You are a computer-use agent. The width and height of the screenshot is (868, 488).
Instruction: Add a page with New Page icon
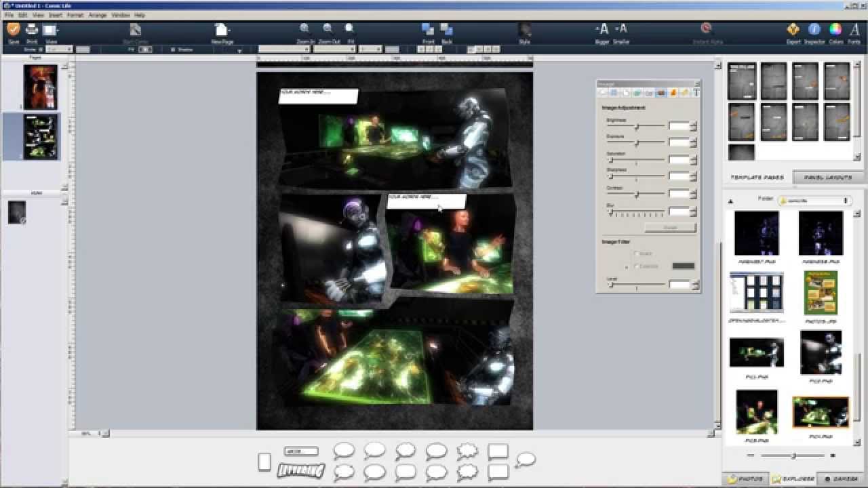(222, 30)
